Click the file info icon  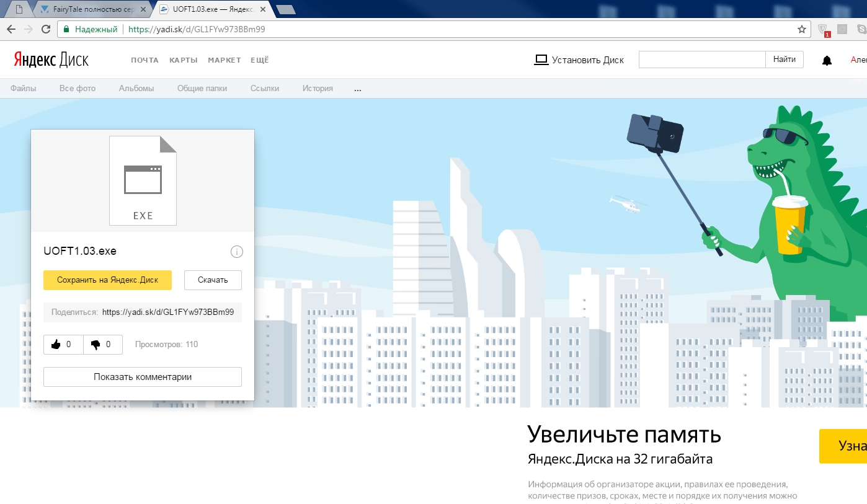(236, 252)
